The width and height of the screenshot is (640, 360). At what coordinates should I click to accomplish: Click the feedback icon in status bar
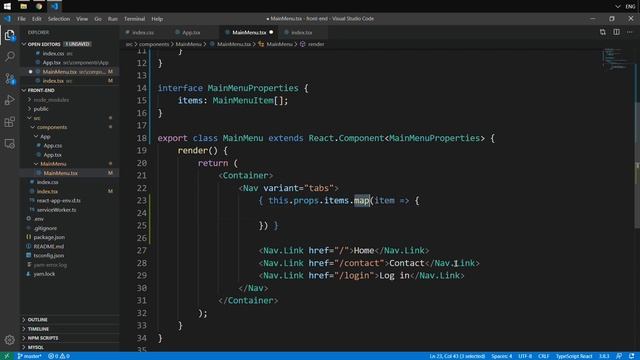619,356
